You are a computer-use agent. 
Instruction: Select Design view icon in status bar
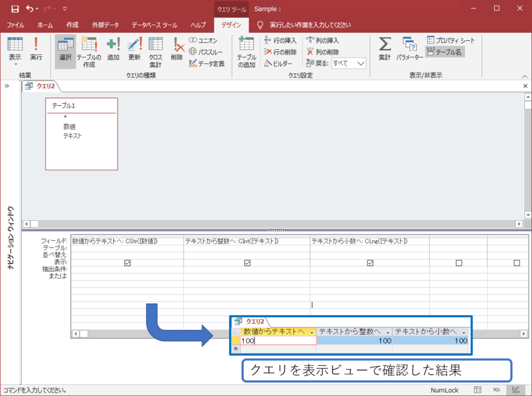[x=515, y=390]
